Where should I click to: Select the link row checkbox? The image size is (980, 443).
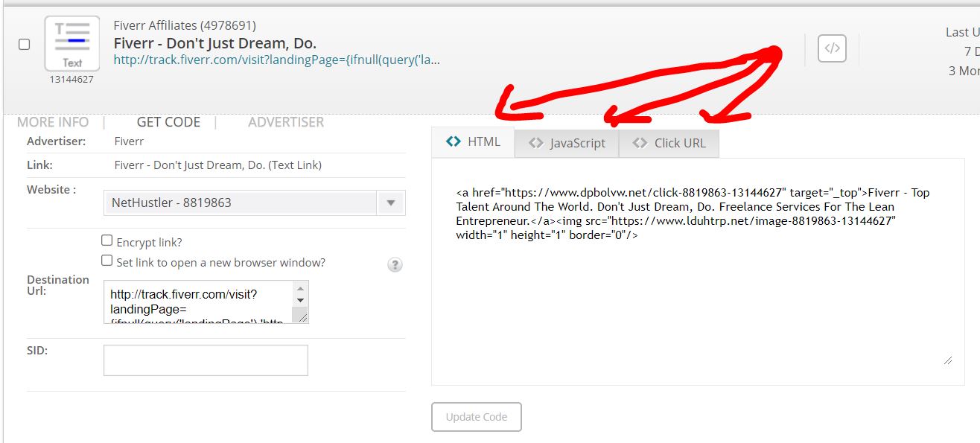pyautogui.click(x=25, y=45)
